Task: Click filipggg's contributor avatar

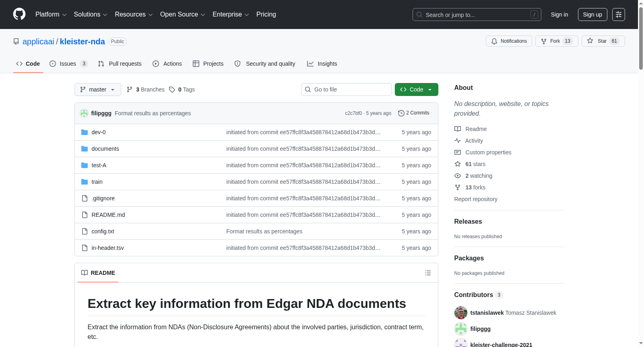Action: 461,329
